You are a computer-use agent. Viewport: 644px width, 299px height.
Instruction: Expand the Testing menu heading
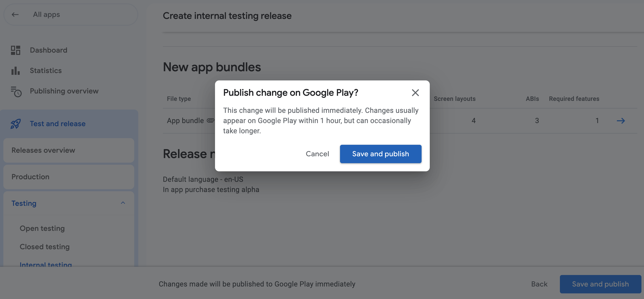click(24, 203)
